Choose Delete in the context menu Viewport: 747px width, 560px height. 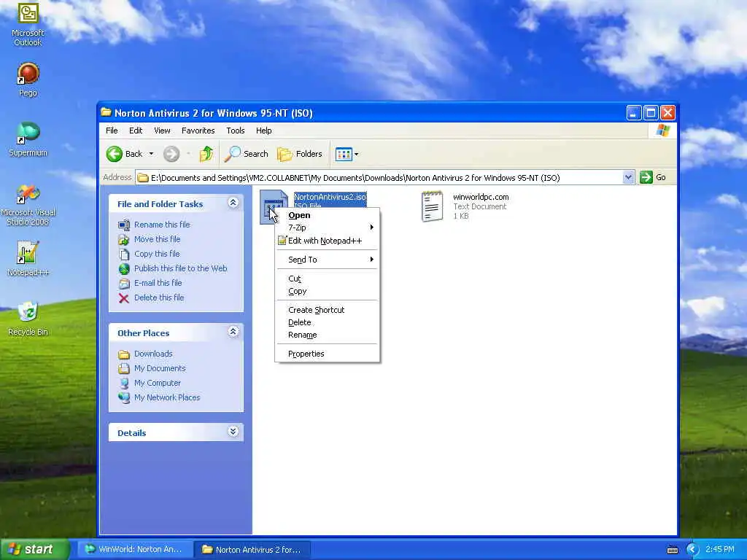[328, 322]
